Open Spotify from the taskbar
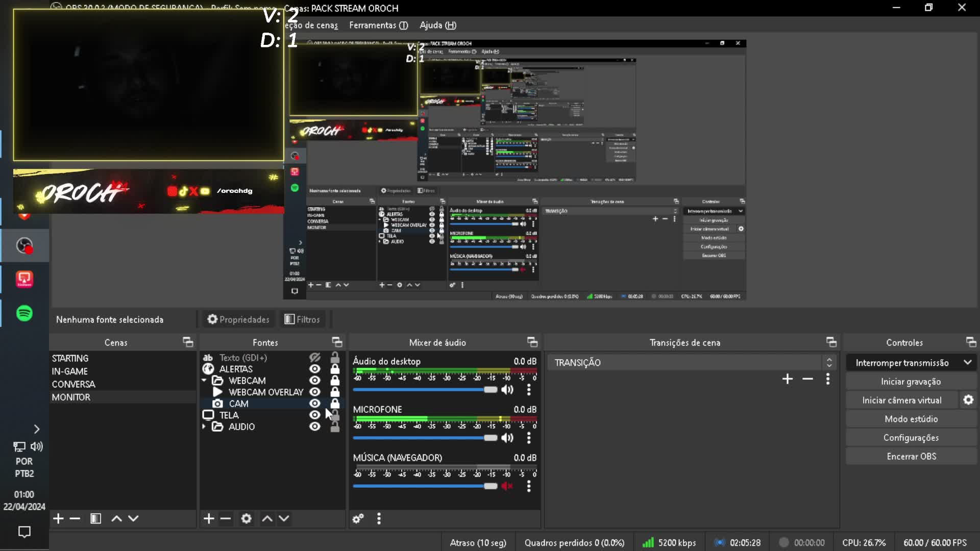Image resolution: width=980 pixels, height=551 pixels. [24, 313]
